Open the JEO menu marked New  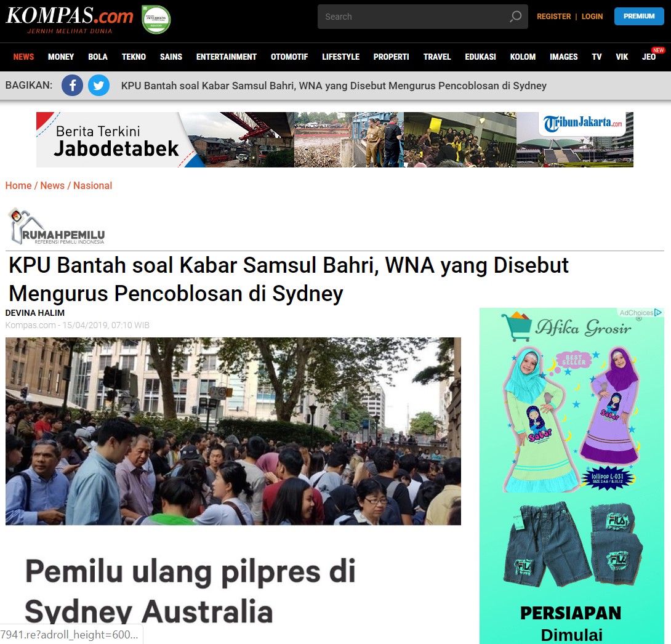coord(649,57)
